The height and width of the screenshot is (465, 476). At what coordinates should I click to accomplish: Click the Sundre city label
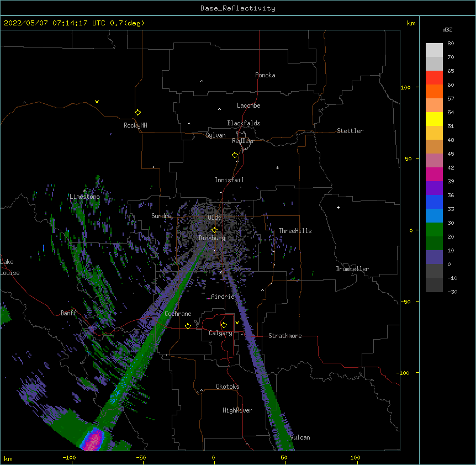[x=161, y=216]
